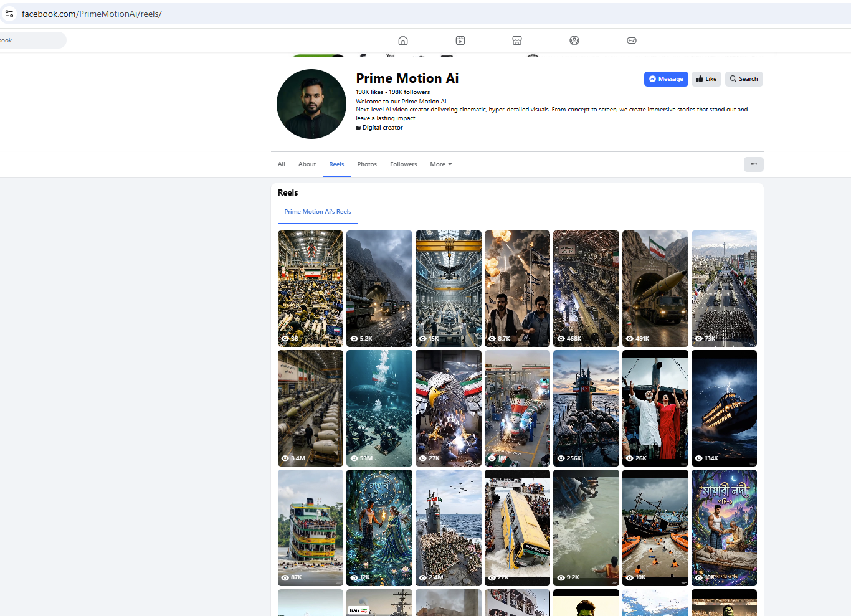
Task: Switch to the All tab
Action: click(x=282, y=164)
